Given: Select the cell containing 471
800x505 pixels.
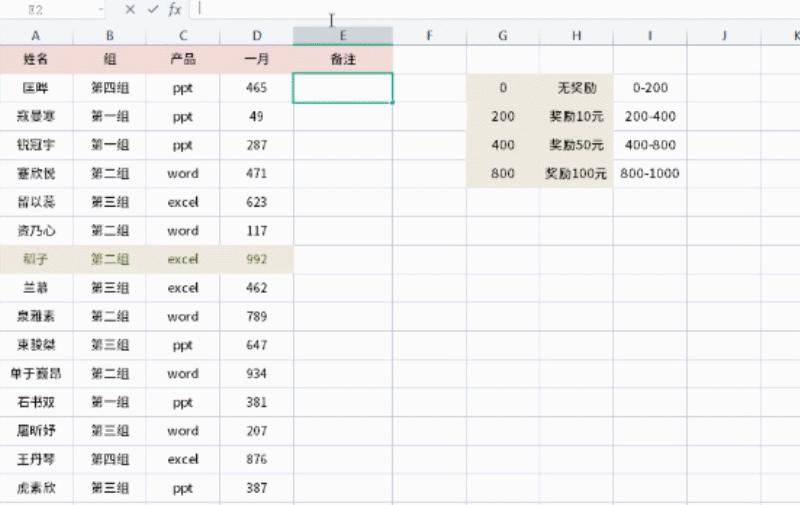Looking at the screenshot, I should pyautogui.click(x=257, y=173).
